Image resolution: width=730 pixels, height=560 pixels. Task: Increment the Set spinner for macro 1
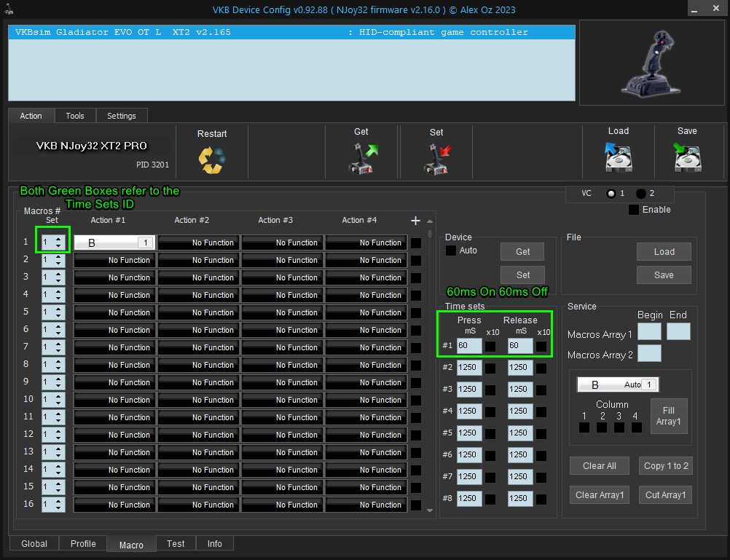click(x=59, y=239)
